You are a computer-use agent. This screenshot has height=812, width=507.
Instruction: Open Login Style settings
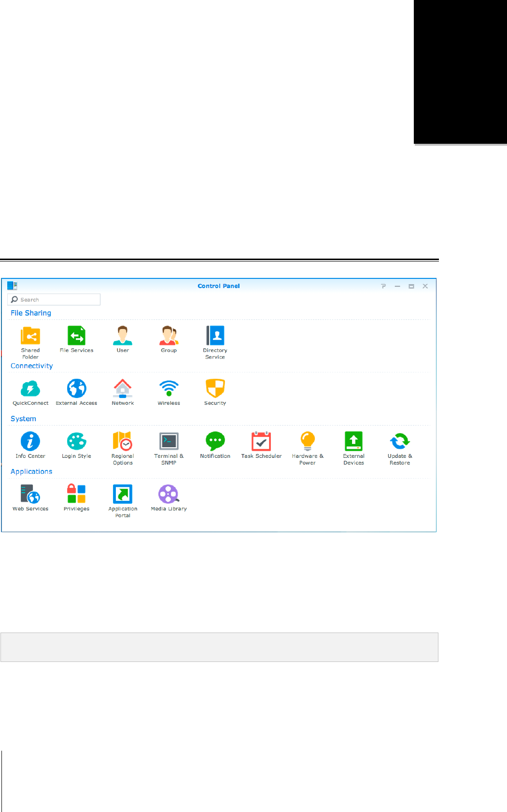76,441
